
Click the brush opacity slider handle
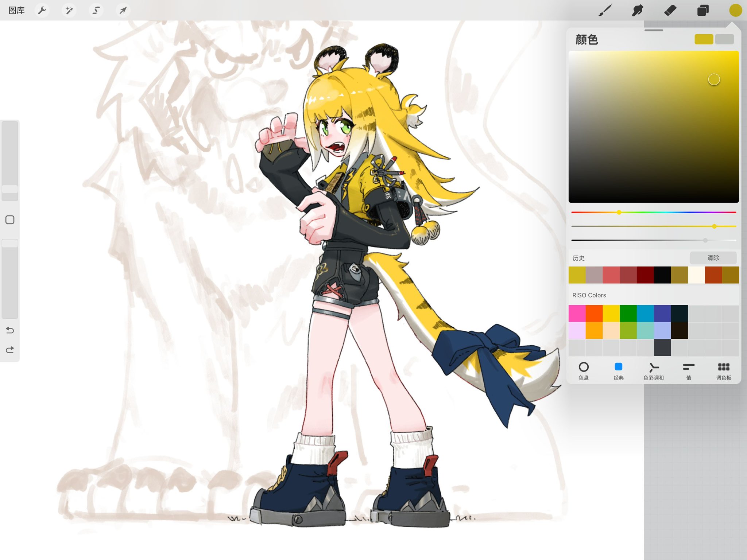[x=10, y=243]
